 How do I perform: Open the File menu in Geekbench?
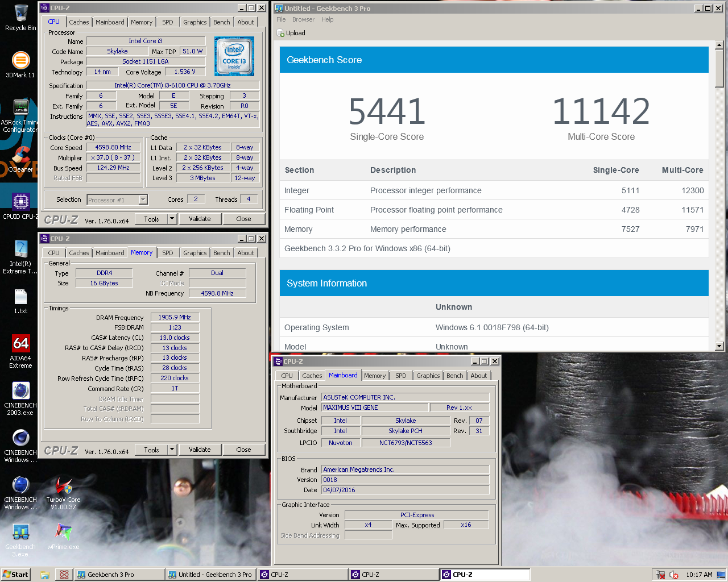pyautogui.click(x=281, y=19)
